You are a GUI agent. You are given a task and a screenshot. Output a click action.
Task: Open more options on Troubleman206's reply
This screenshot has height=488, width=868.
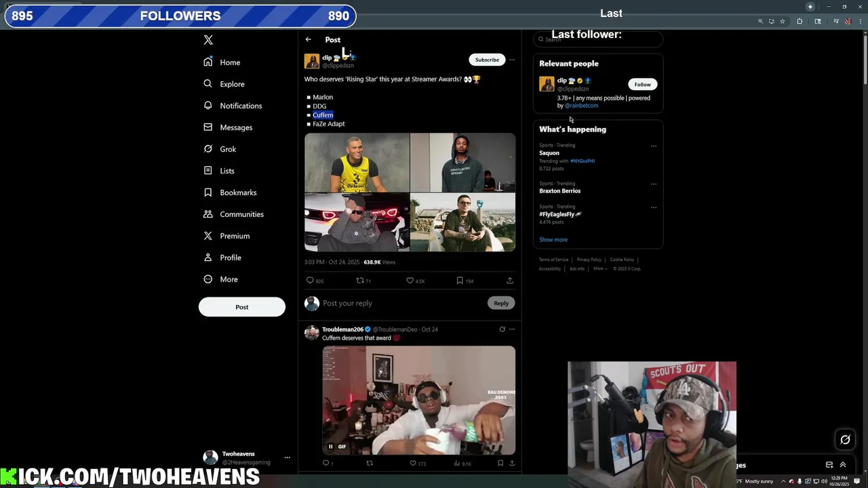pyautogui.click(x=512, y=329)
